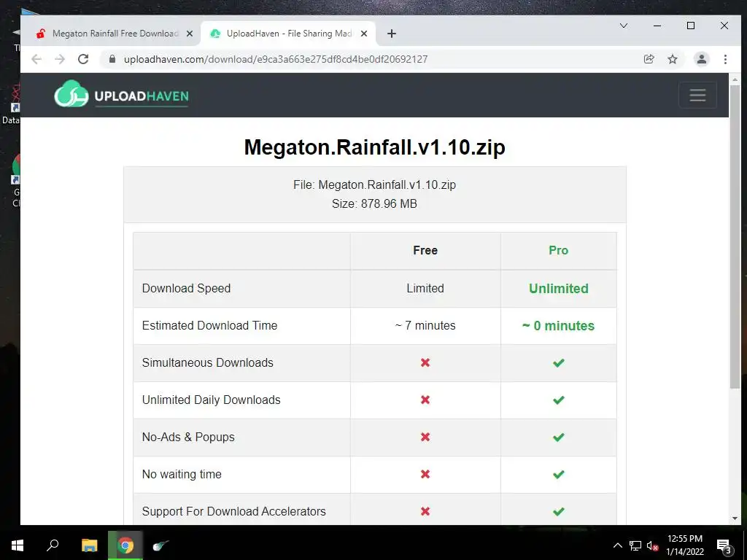
Task: Click the Limited download speed cell
Action: click(425, 289)
